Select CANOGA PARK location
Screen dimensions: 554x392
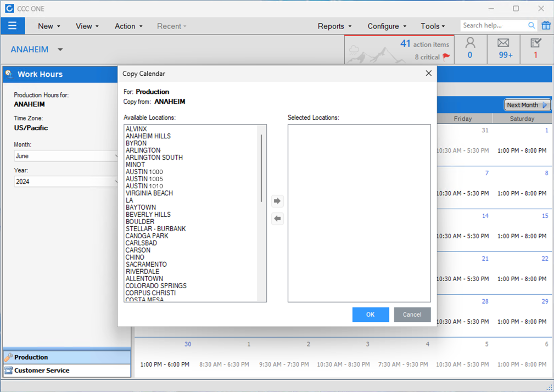(x=147, y=236)
